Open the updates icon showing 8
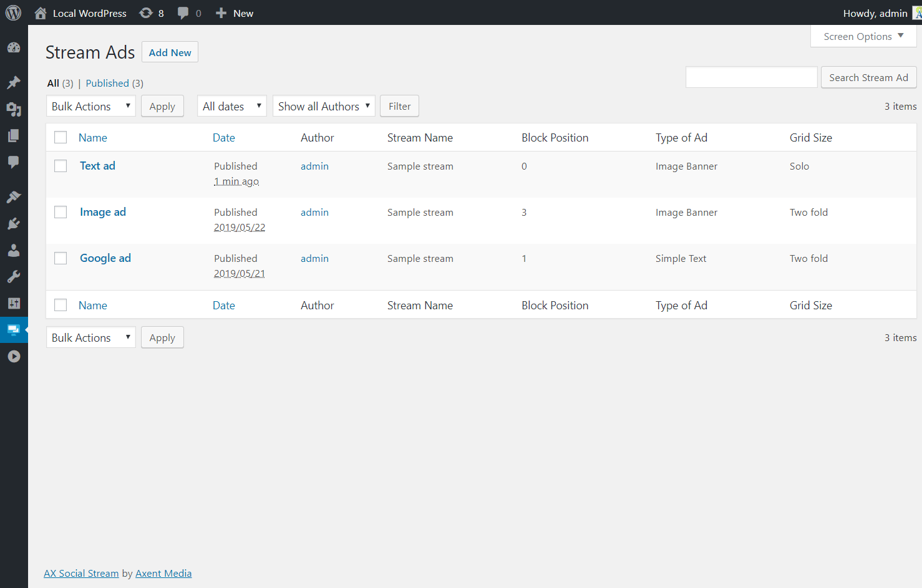The image size is (922, 588). 152,13
